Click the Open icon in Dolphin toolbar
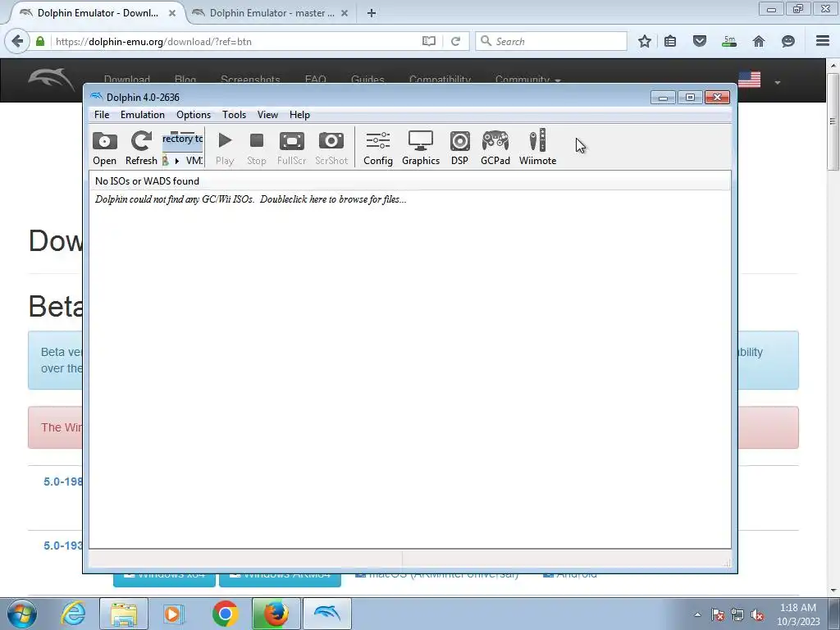Image resolution: width=840 pixels, height=630 pixels. click(x=104, y=148)
